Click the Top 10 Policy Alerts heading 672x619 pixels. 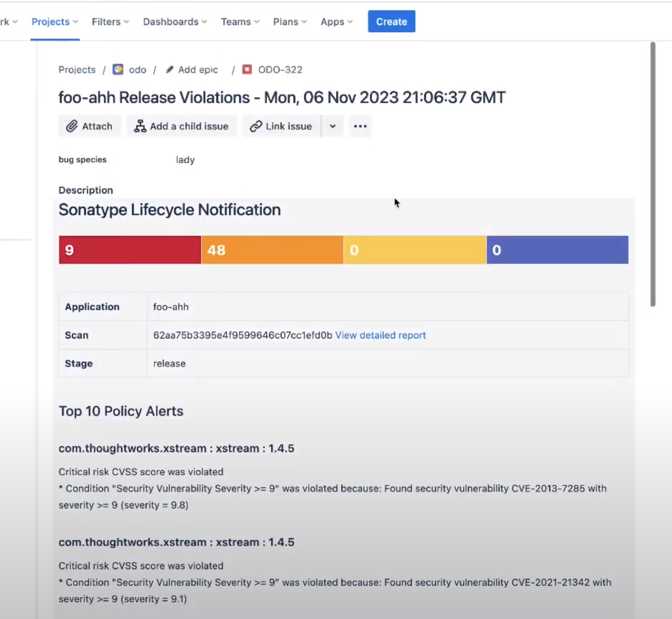pos(121,411)
